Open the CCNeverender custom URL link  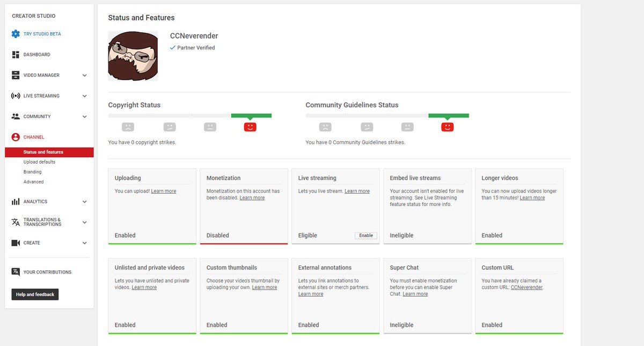pyautogui.click(x=527, y=288)
